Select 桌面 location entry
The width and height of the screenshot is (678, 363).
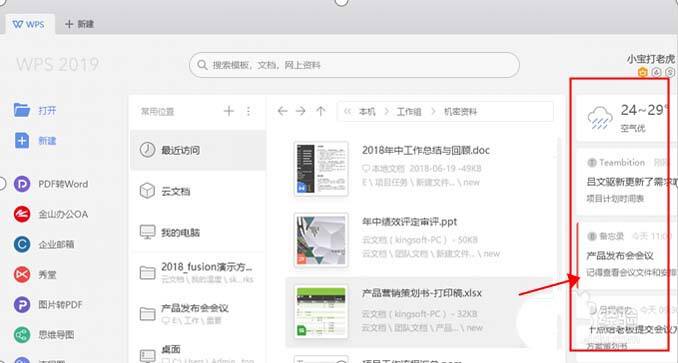(x=198, y=352)
